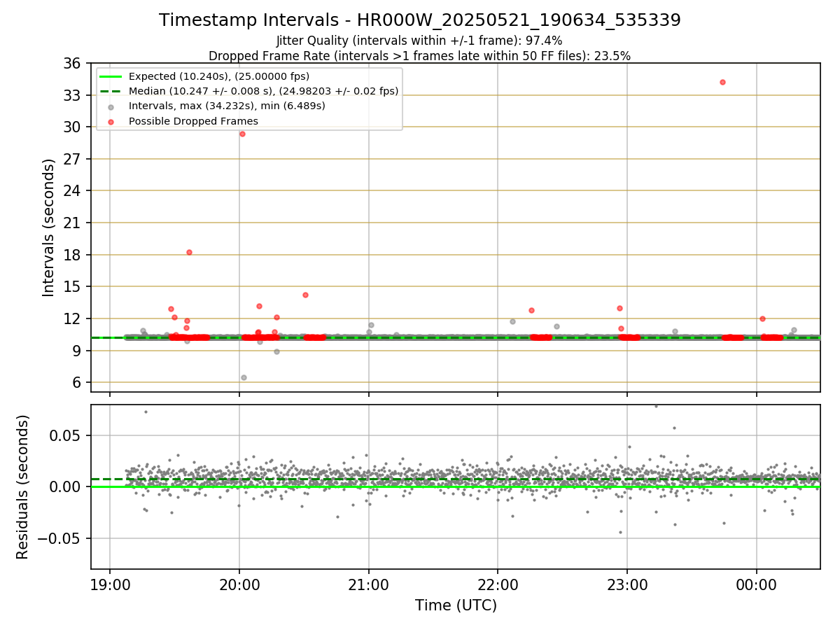Click legend text 'Expected (10.240s), (25.00000 fps)'

(219, 76)
